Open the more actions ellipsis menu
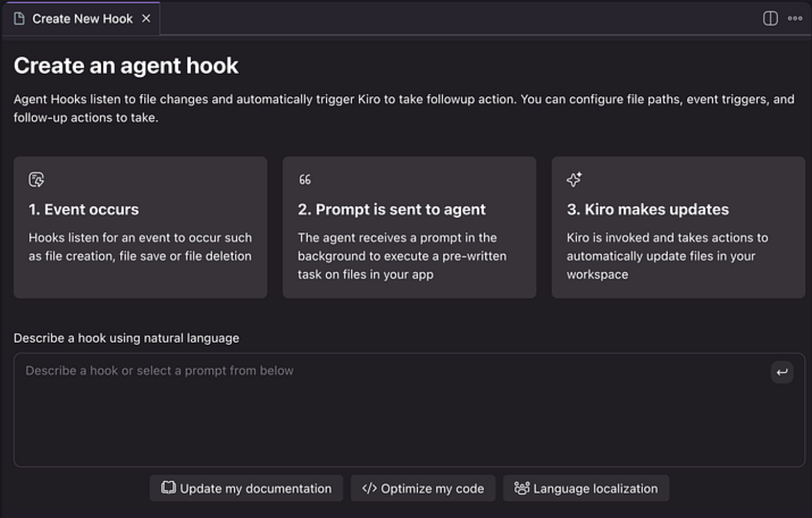 pos(795,19)
